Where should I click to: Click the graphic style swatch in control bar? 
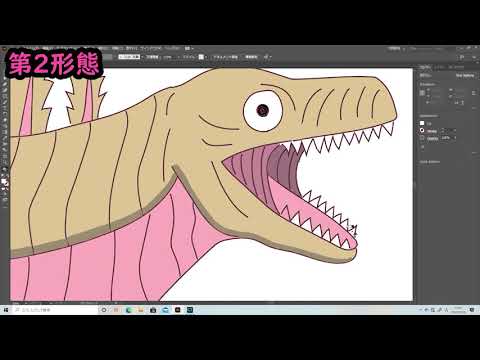[x=201, y=57]
